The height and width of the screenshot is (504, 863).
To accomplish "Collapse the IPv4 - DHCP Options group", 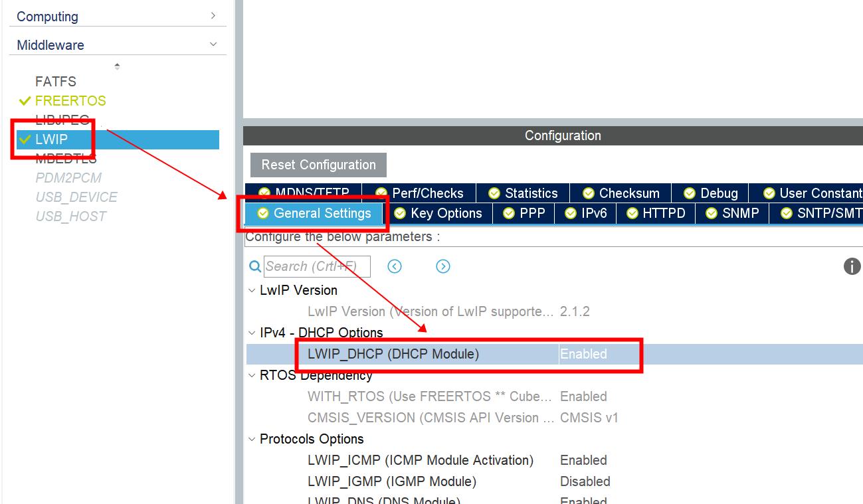I will (251, 333).
